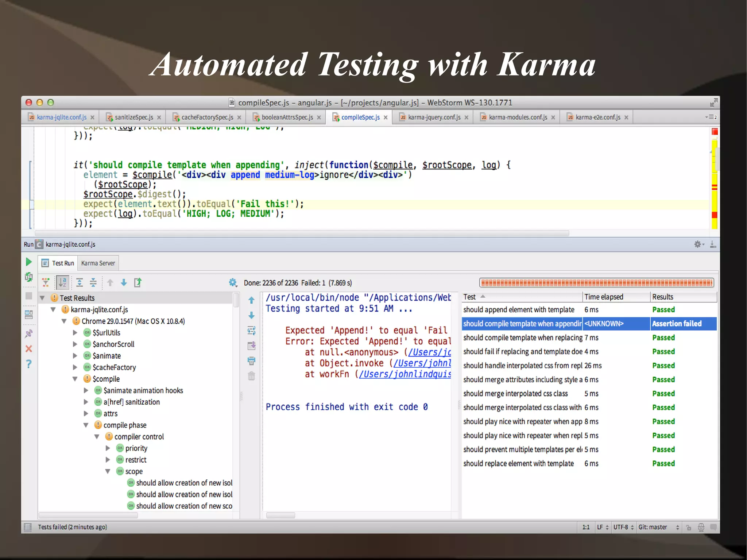Select the 'should compile template when replacing' row
Viewport: 747px width, 560px height.
click(x=522, y=338)
